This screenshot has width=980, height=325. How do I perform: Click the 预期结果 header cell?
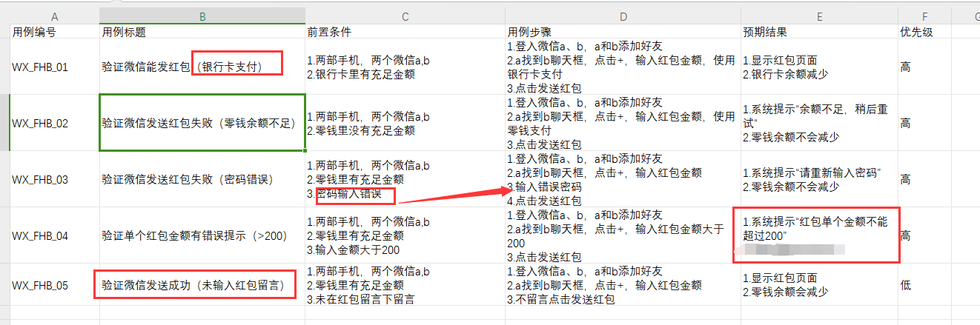(x=819, y=32)
